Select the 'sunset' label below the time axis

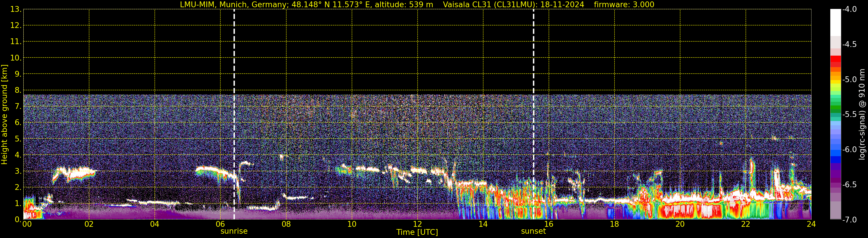point(533,231)
